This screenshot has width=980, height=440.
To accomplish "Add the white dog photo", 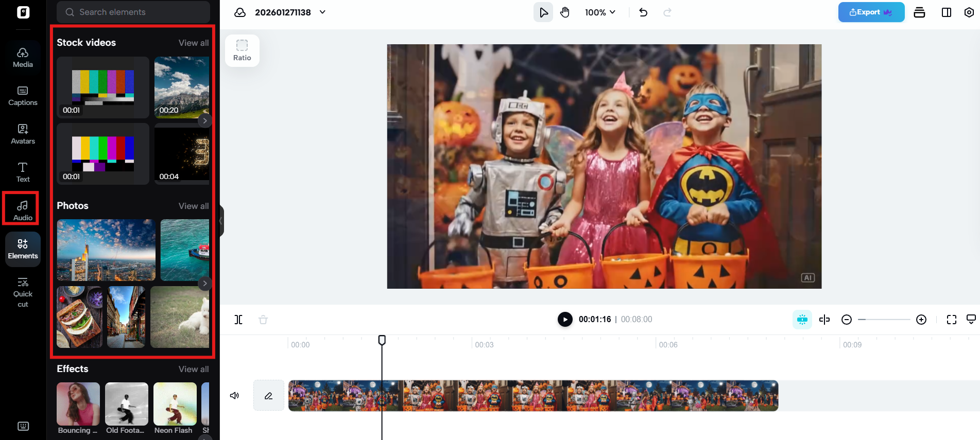I will pos(180,317).
